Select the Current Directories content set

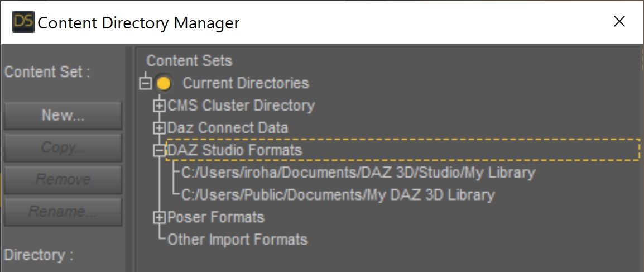(x=246, y=83)
